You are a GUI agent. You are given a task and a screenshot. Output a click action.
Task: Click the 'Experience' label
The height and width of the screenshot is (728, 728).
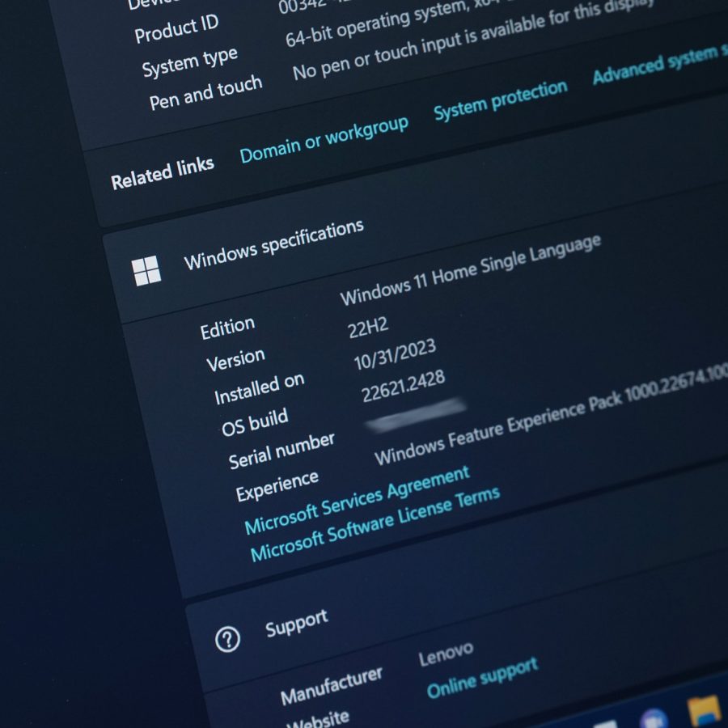click(277, 486)
